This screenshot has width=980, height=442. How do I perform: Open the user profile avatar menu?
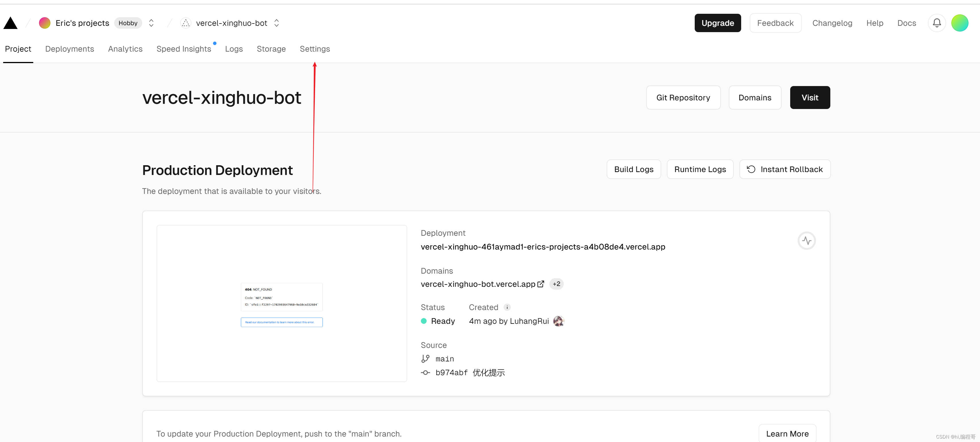(x=960, y=23)
